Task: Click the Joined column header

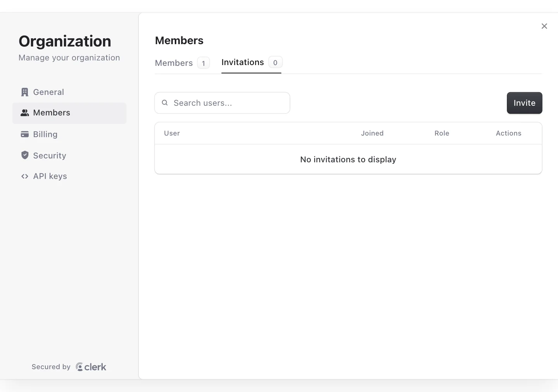Action: click(x=372, y=133)
